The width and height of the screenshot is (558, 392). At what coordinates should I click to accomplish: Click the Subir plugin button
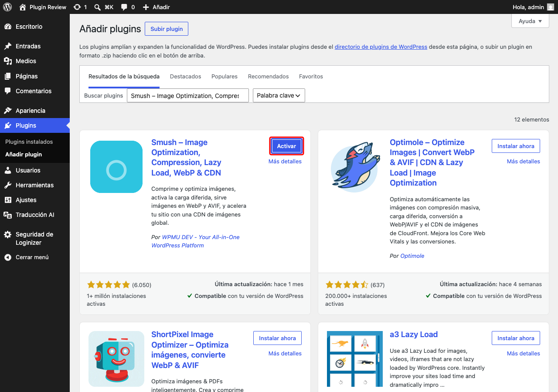pos(167,29)
